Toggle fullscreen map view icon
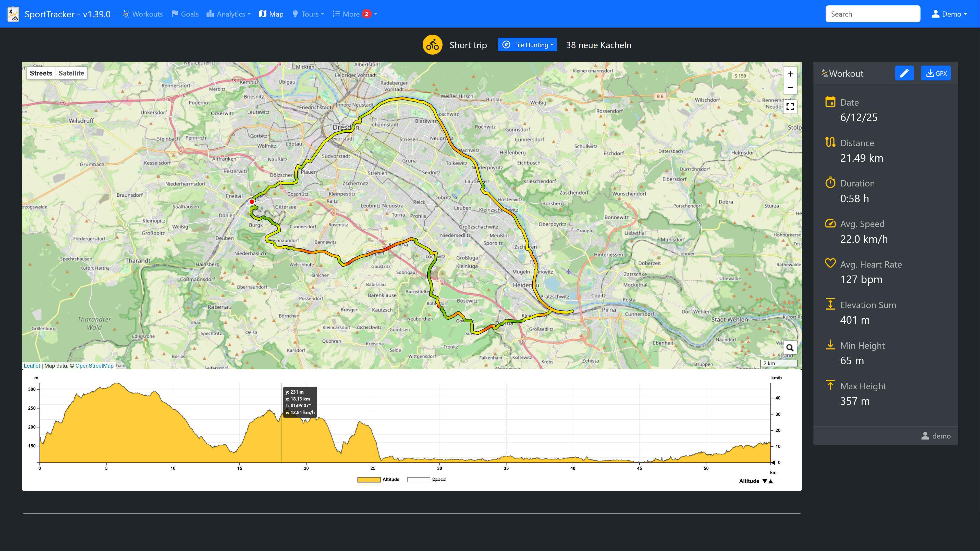 [x=790, y=107]
